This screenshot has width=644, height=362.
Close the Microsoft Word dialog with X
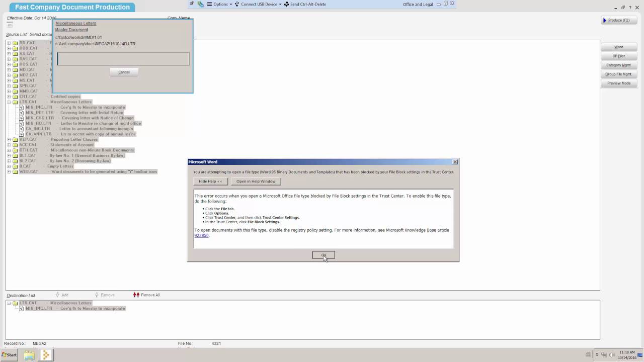455,162
